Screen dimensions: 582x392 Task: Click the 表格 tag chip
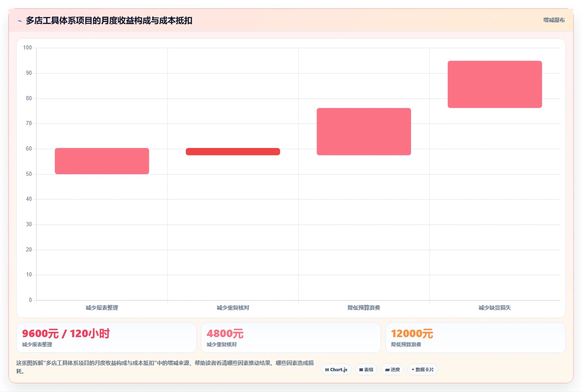(366, 370)
